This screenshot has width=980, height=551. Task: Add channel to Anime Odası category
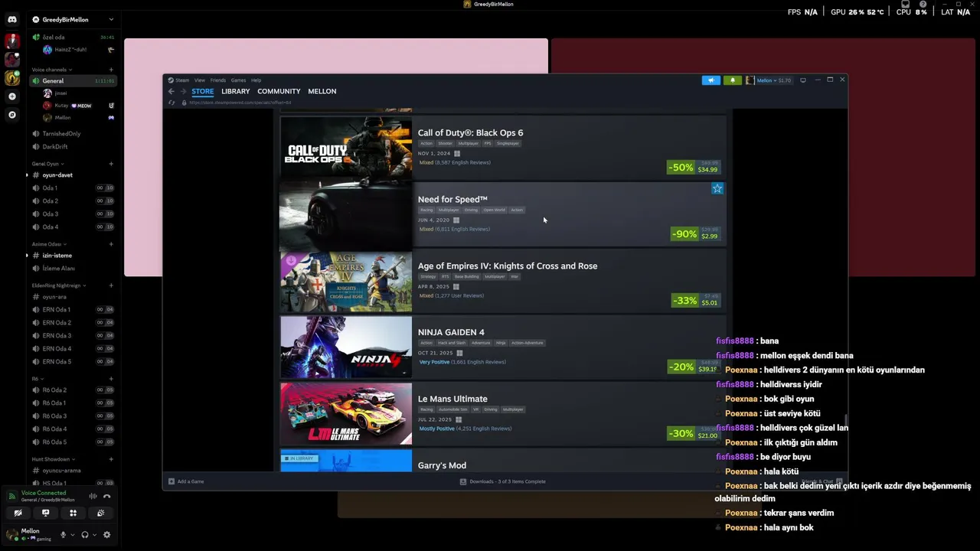pos(111,244)
